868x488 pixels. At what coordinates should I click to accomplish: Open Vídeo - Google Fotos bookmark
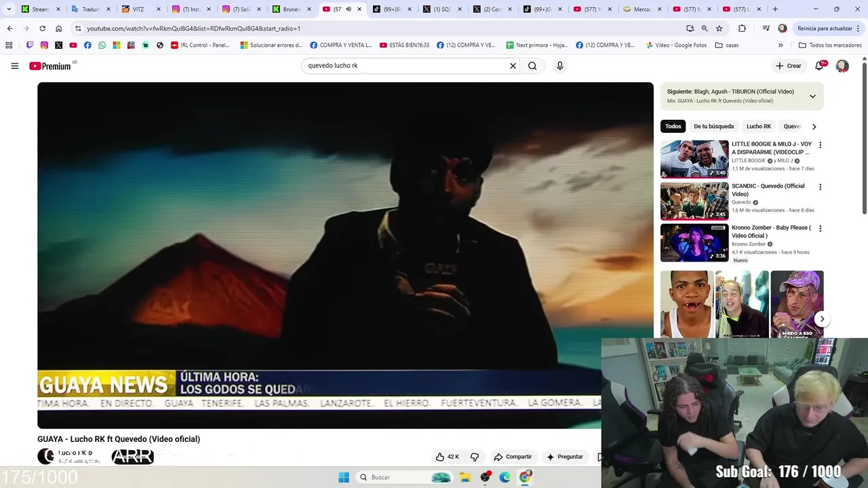[675, 45]
